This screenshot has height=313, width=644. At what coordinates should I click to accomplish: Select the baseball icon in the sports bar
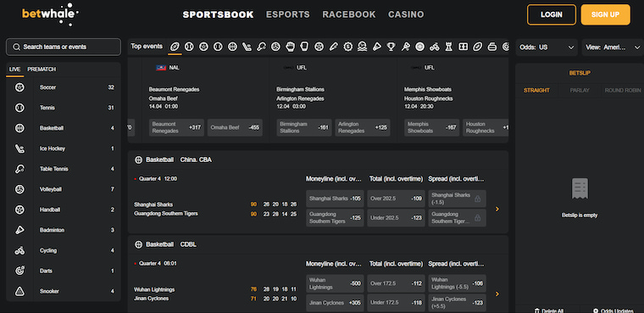point(189,47)
